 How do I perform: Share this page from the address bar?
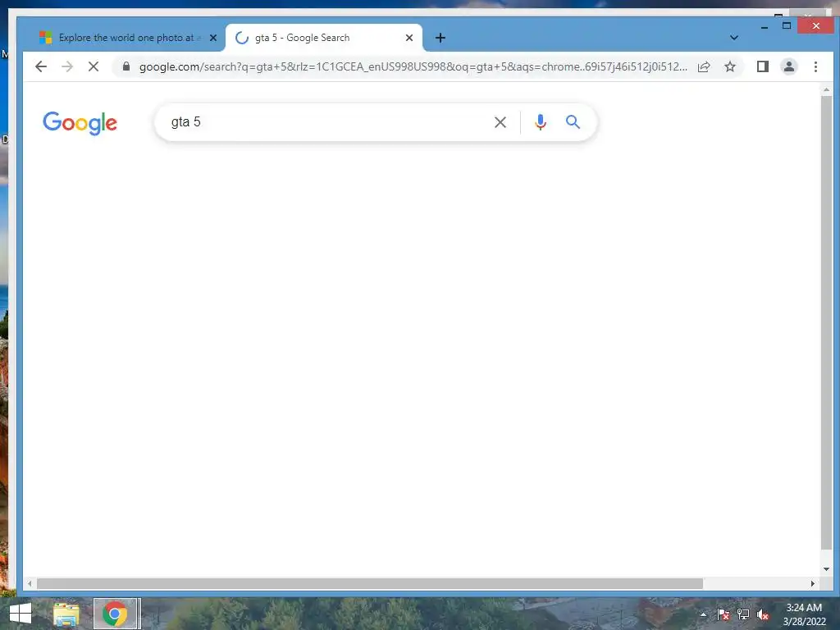[704, 66]
